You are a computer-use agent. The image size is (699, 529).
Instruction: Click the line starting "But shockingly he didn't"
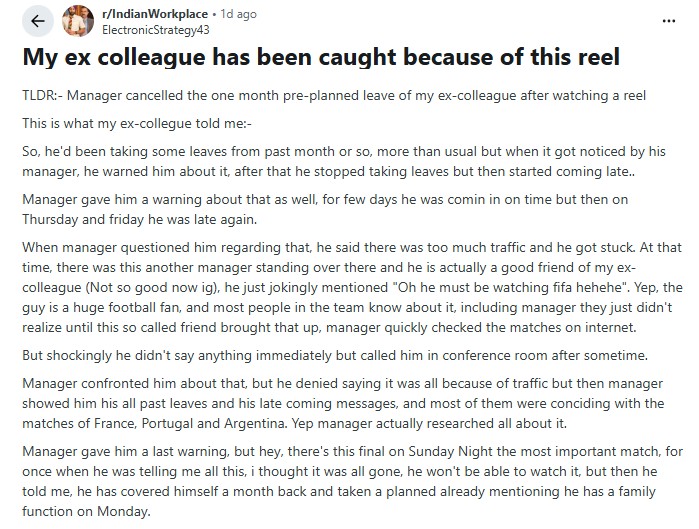(x=335, y=355)
